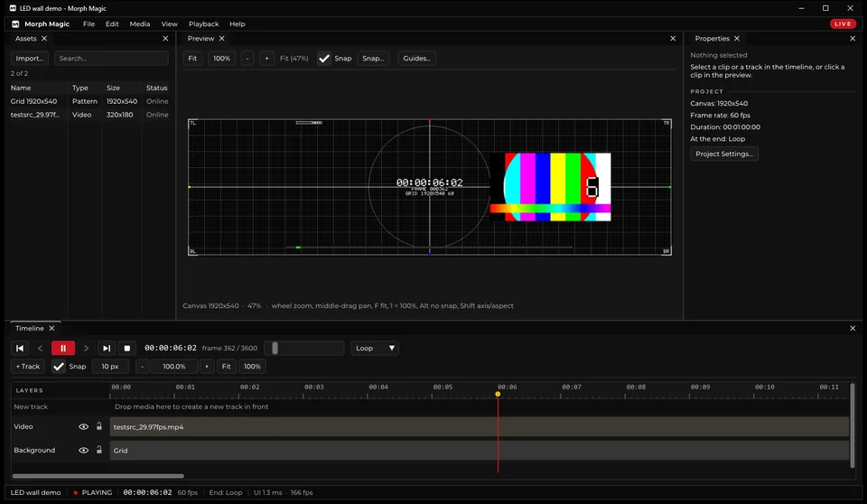Close the Preview tab
This screenshot has height=504, width=867.
point(222,39)
